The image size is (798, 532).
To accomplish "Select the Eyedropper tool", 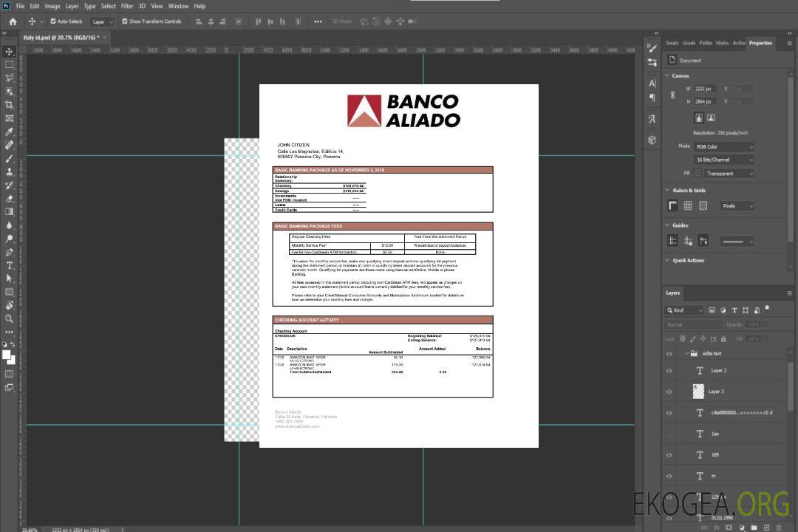I will 9,132.
